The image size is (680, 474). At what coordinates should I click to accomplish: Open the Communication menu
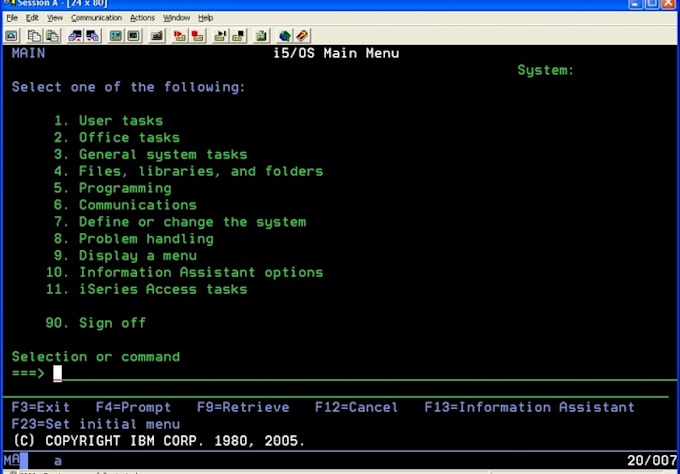pos(96,18)
